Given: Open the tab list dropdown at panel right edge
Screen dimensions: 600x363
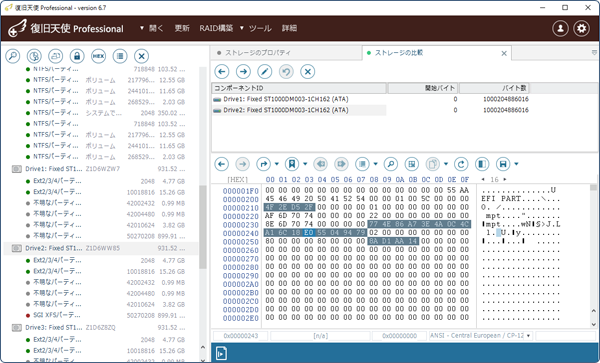Looking at the screenshot, I should [x=594, y=53].
